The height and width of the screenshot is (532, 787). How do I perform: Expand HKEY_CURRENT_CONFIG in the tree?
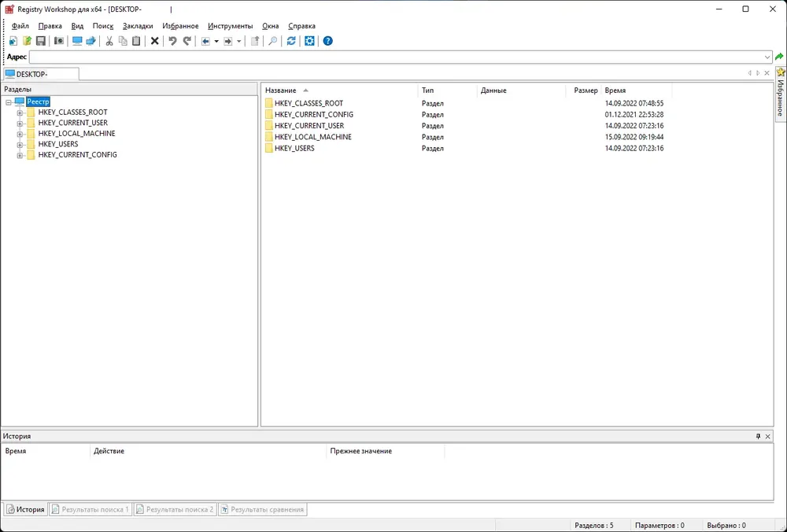click(20, 155)
